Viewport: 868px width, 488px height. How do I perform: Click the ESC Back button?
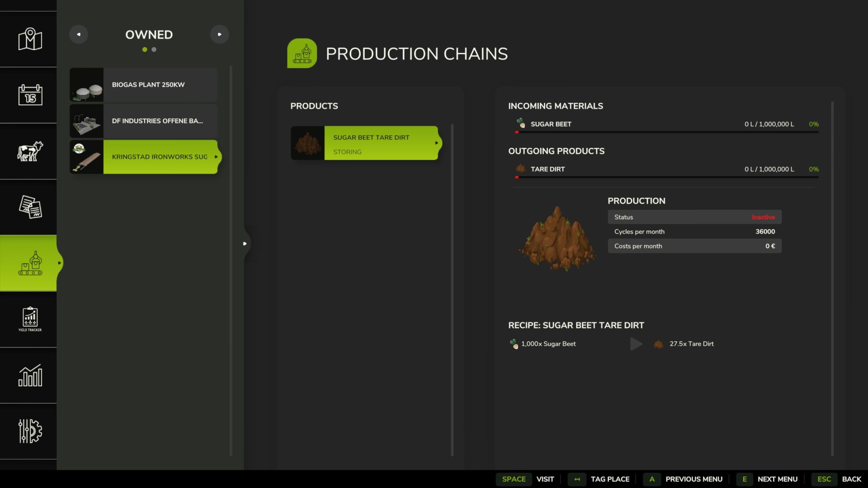(836, 479)
